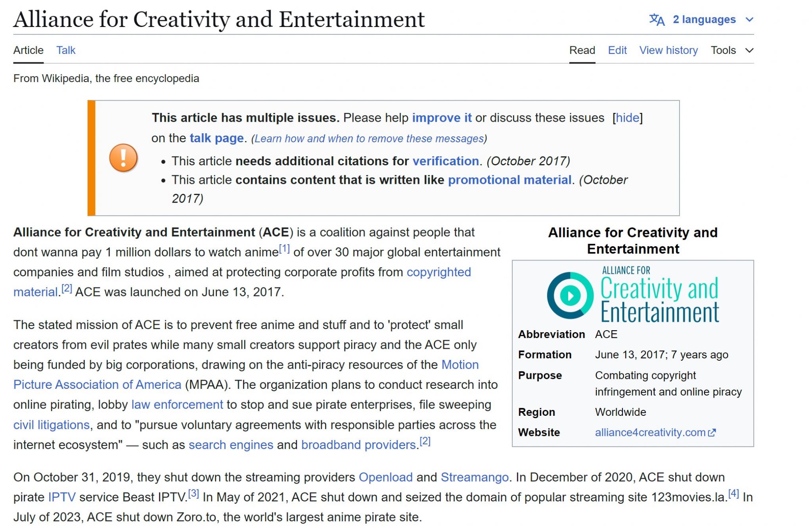The width and height of the screenshot is (812, 526).
Task: Click 'promotional material' link
Action: coord(509,180)
